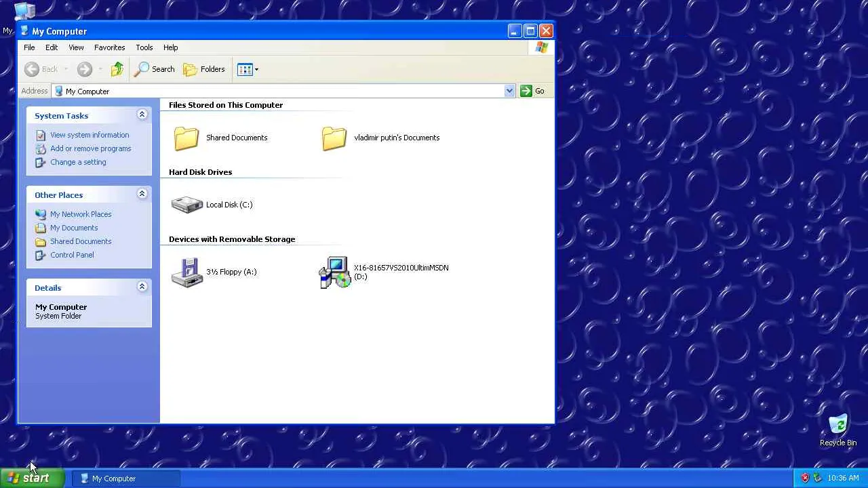Click Change a setting icon
The height and width of the screenshot is (488, 868).
41,162
